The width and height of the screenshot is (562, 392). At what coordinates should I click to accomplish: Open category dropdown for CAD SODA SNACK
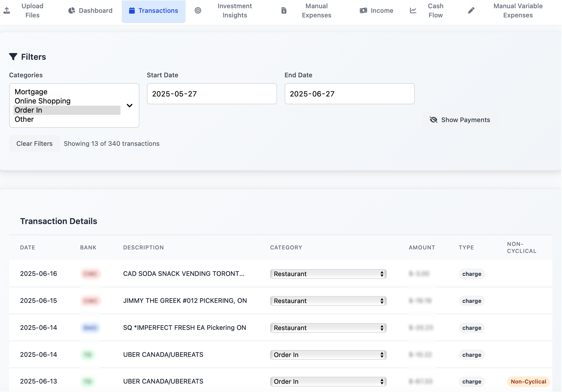328,274
